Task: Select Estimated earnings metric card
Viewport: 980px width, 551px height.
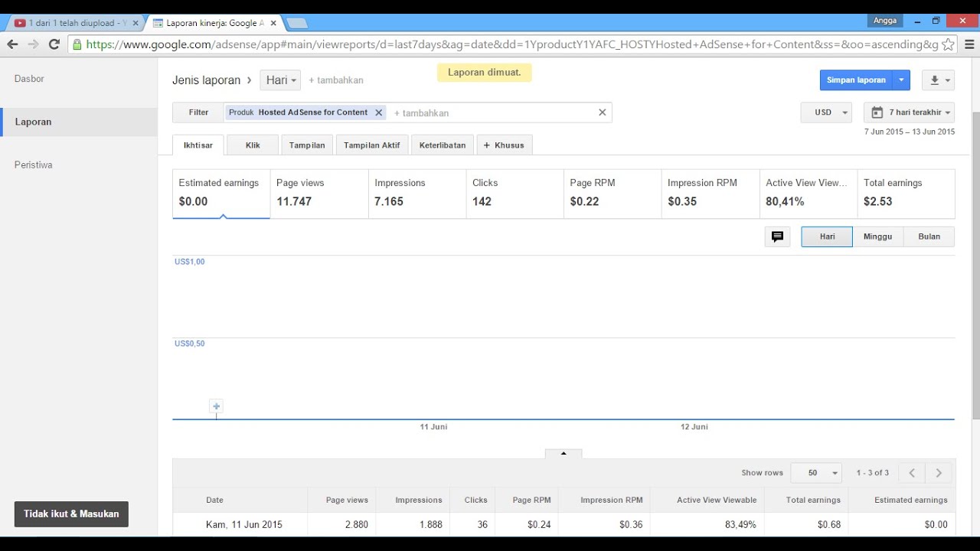Action: coord(221,194)
